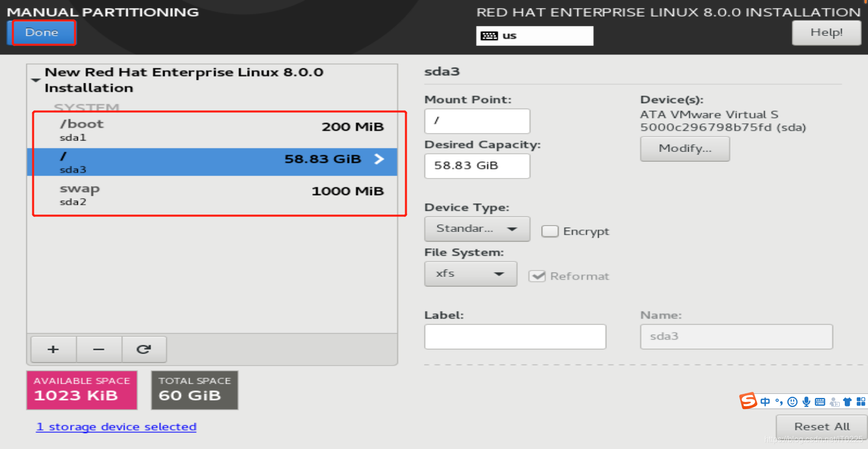The width and height of the screenshot is (868, 449).
Task: Open the toolbox grid icon in IME bar
Action: pos(861,402)
